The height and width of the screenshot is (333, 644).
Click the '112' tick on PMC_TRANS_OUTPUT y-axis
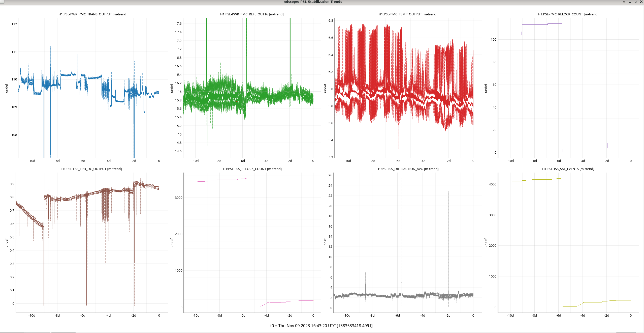14,24
